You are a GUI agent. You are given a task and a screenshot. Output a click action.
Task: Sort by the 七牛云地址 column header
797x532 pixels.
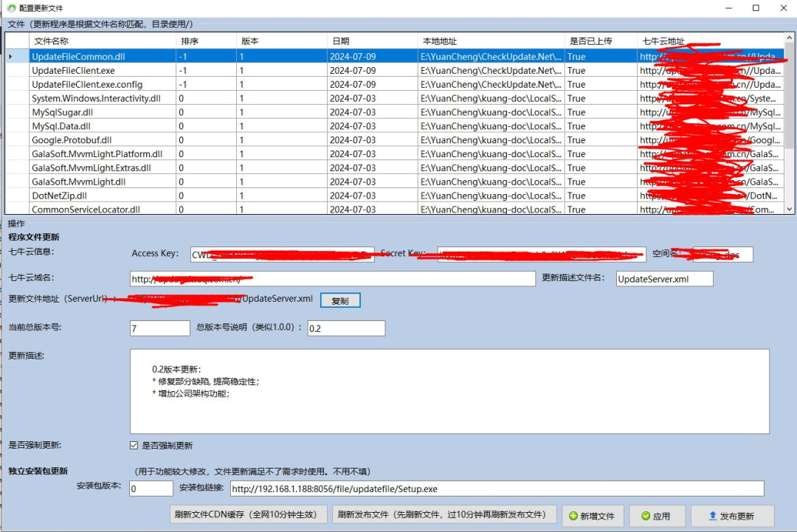coord(711,41)
